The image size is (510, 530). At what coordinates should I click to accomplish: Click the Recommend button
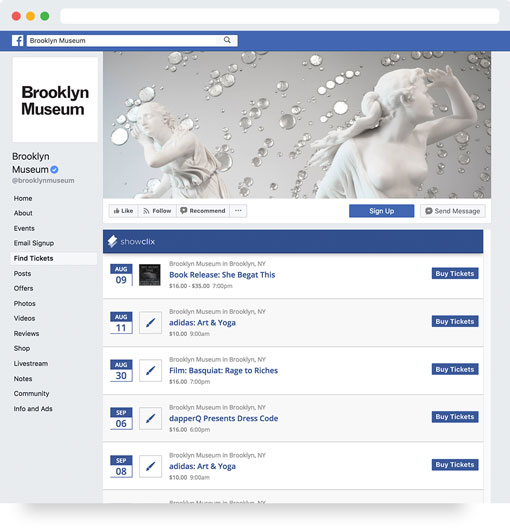click(x=203, y=211)
